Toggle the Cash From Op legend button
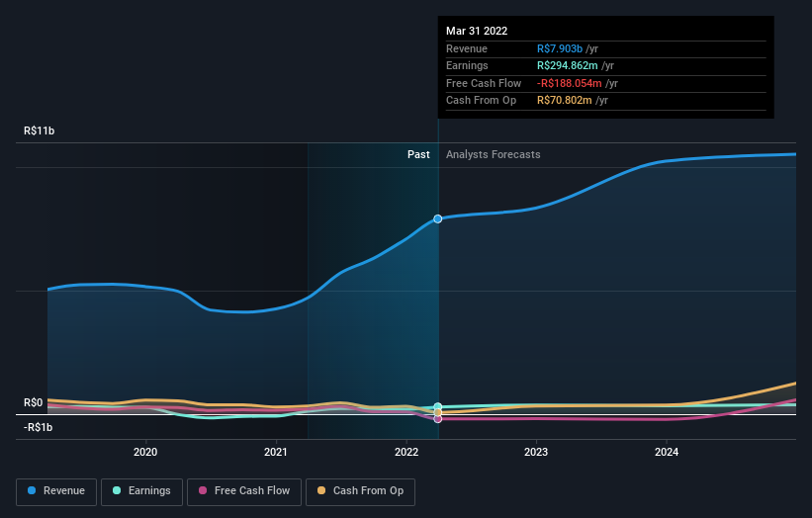Screen dimensions: 812x518 point(360,491)
